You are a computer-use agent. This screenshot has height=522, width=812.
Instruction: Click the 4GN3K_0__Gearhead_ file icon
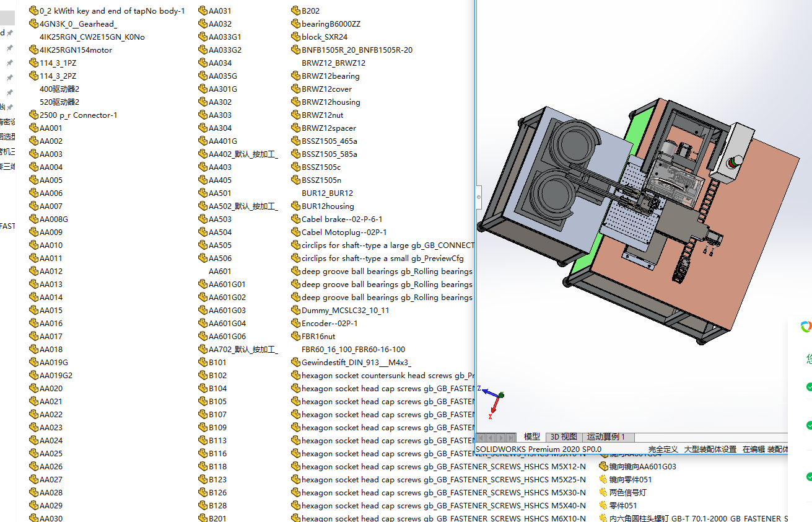33,24
